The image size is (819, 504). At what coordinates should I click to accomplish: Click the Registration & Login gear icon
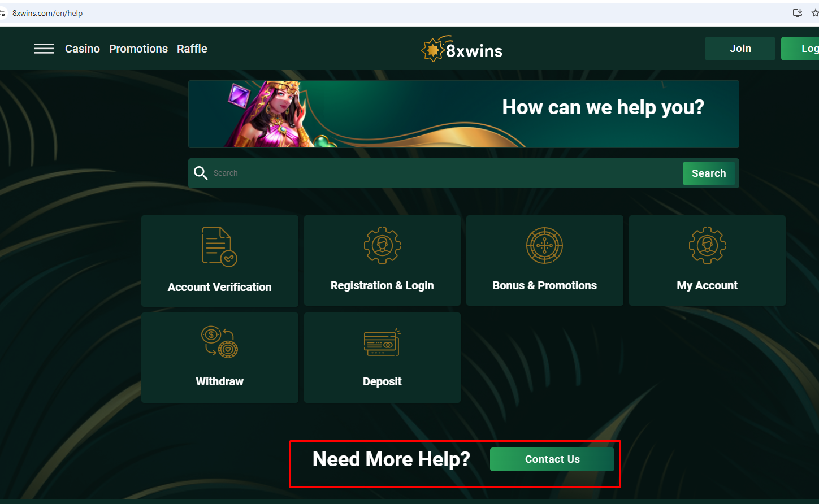click(382, 245)
